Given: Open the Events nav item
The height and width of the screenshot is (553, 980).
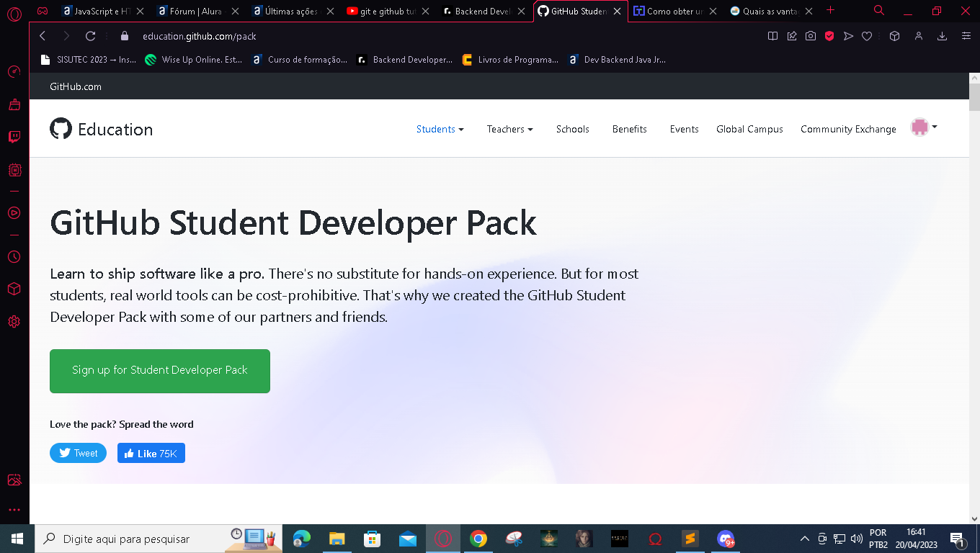Looking at the screenshot, I should point(685,129).
